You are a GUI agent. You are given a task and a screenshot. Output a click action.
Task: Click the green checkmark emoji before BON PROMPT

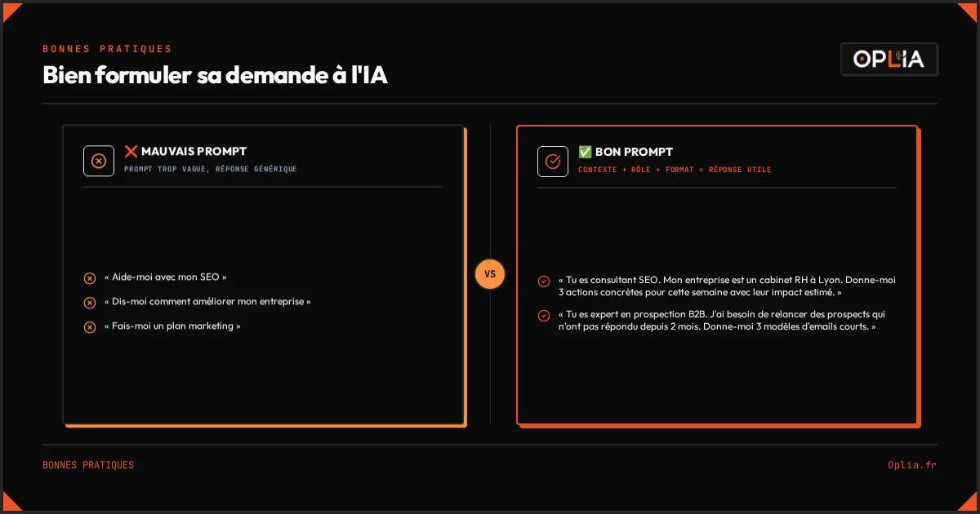point(585,152)
